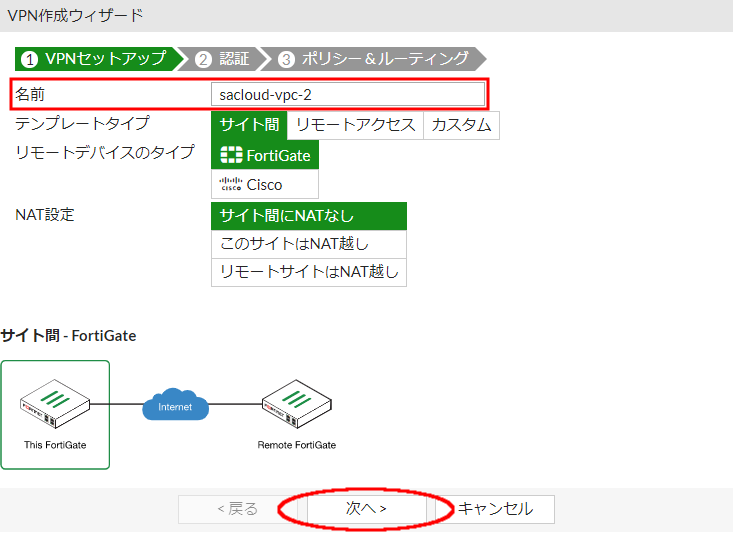Click into the 名前 name field

(348, 94)
